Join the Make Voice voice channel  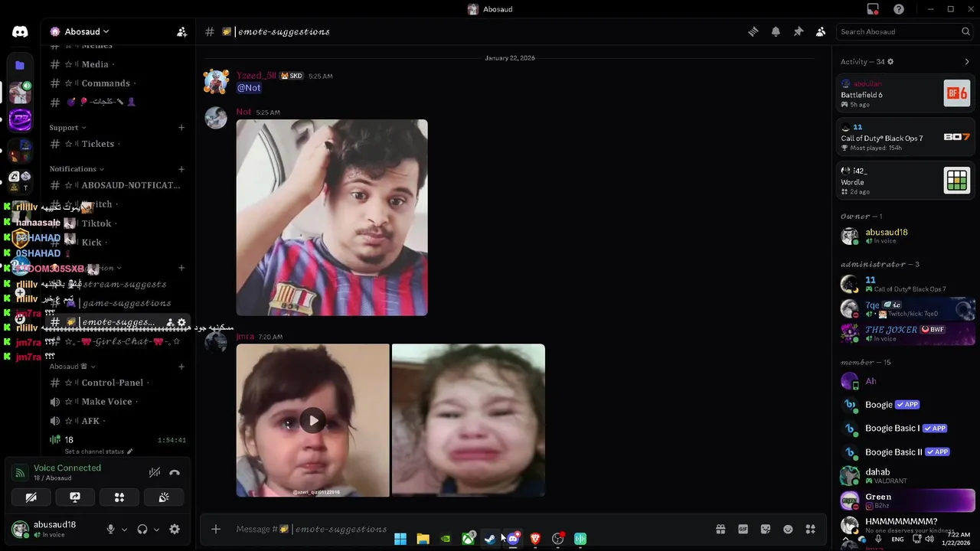[116, 402]
